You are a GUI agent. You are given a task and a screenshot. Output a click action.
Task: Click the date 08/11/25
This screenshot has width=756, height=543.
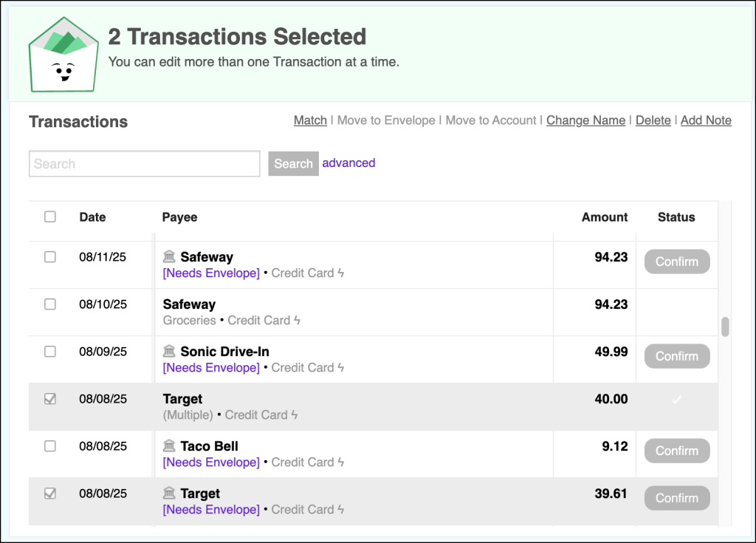pyautogui.click(x=103, y=257)
